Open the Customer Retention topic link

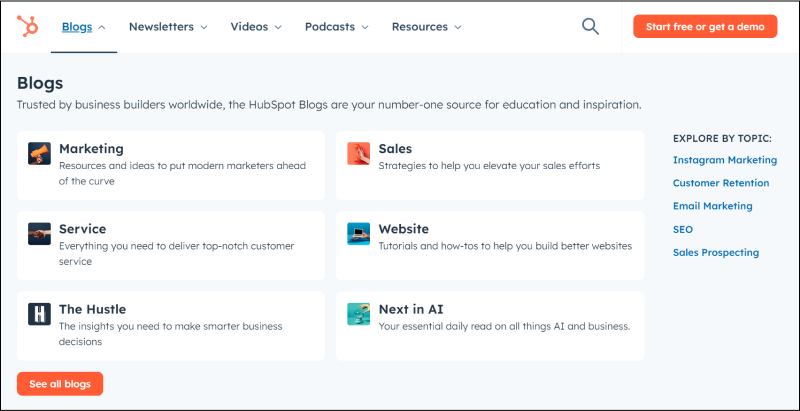coord(721,183)
